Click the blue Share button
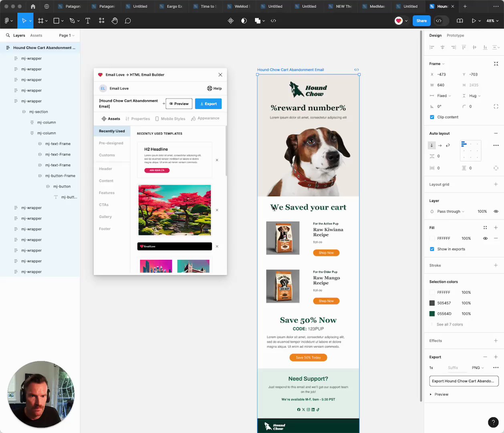Screen dimensions: 504x433 click(421, 20)
